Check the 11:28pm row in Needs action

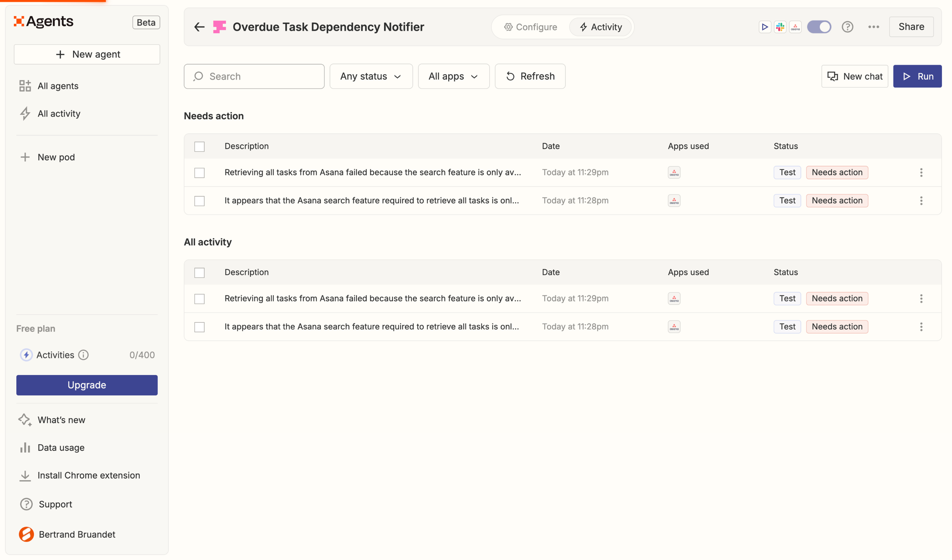[199, 201]
